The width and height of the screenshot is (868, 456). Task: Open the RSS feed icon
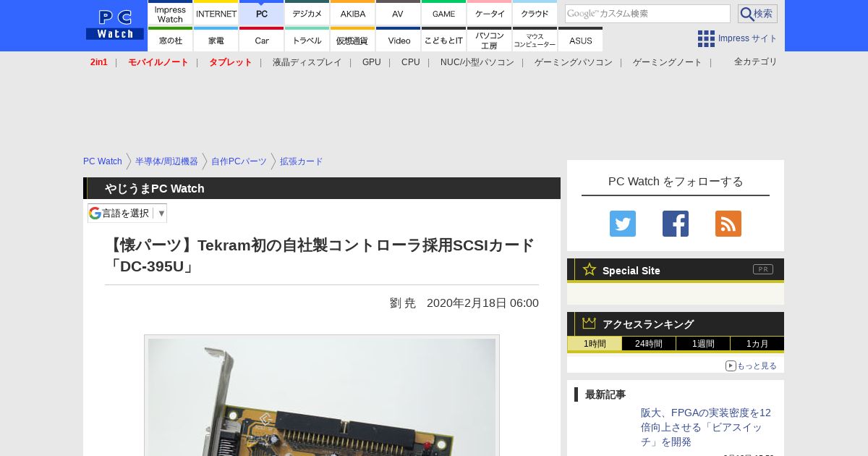728,224
